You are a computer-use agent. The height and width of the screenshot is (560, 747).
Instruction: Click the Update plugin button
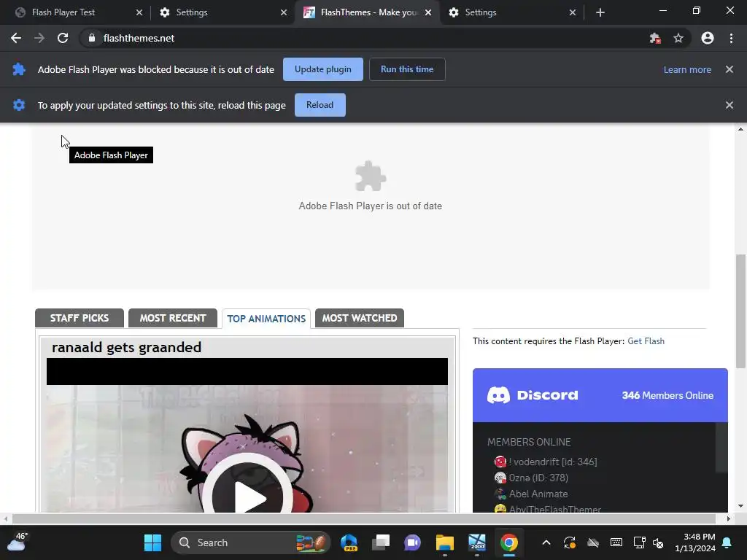coord(323,69)
